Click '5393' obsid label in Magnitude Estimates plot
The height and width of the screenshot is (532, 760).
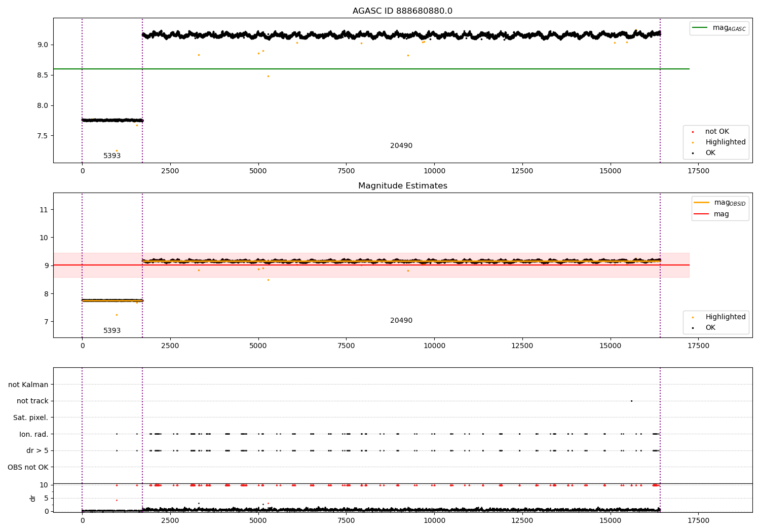coord(112,331)
